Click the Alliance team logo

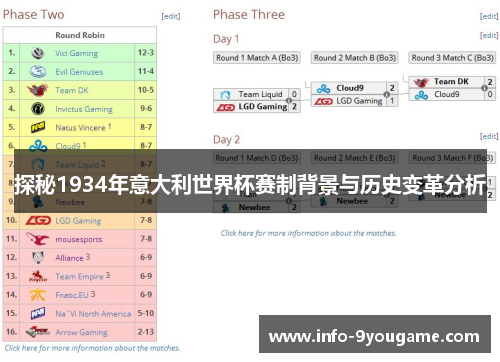(38, 257)
